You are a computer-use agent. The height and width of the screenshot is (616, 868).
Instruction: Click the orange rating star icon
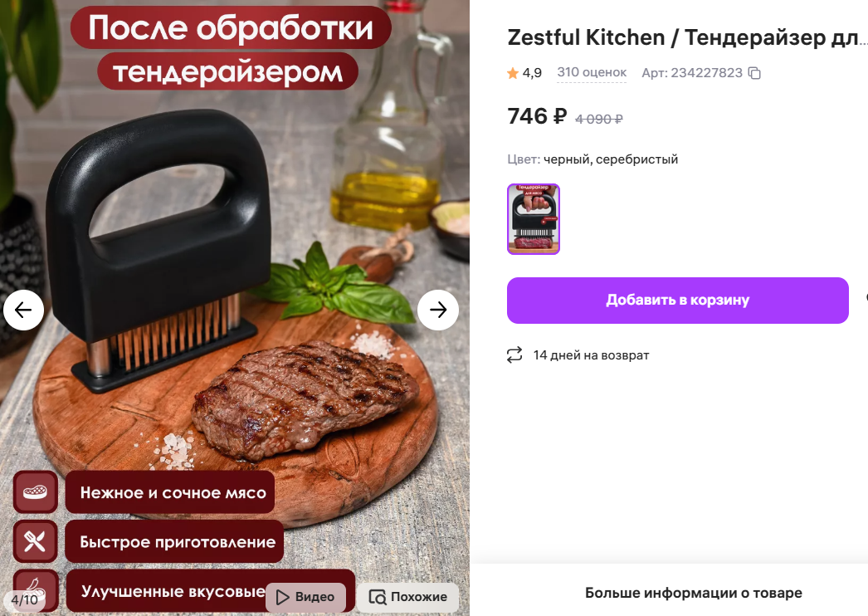pyautogui.click(x=513, y=73)
